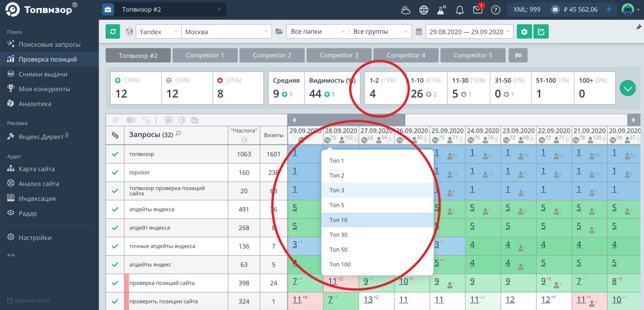Click the topvisor.com/ link at bottom
This screenshot has height=310, width=644.
pyautogui.click(x=28, y=300)
